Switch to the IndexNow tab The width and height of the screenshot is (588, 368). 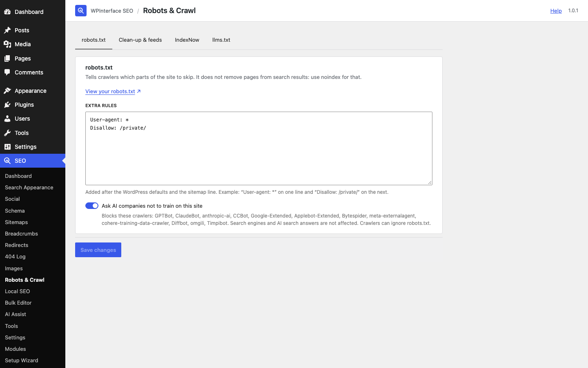coord(187,40)
